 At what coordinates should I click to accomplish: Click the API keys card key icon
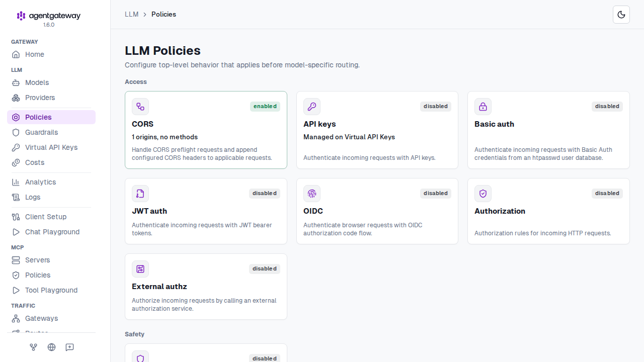point(312,107)
